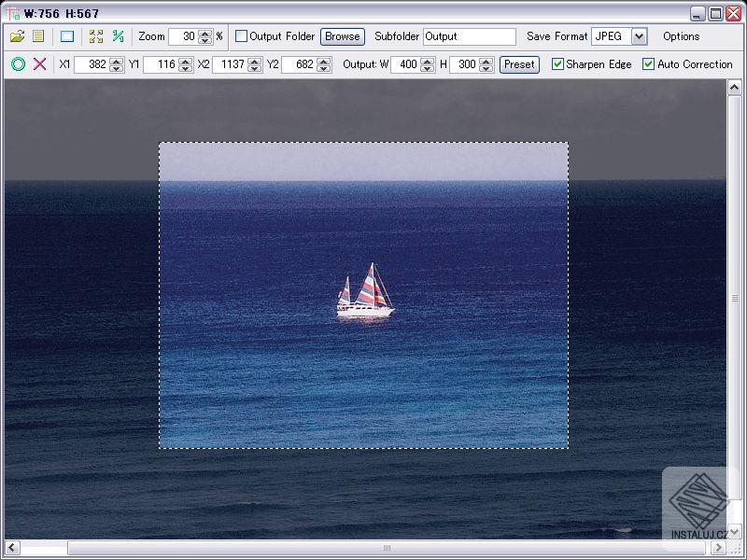Increase Output width with up arrow
The height and width of the screenshot is (560, 747).
pyautogui.click(x=428, y=61)
